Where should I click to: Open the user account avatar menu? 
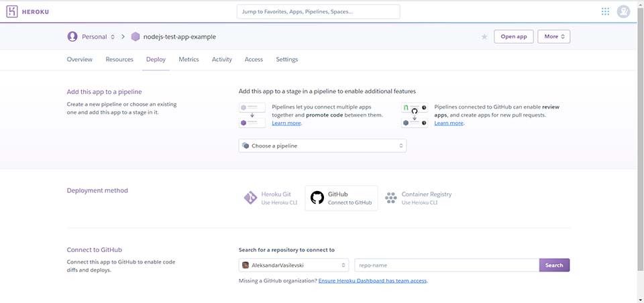[623, 11]
